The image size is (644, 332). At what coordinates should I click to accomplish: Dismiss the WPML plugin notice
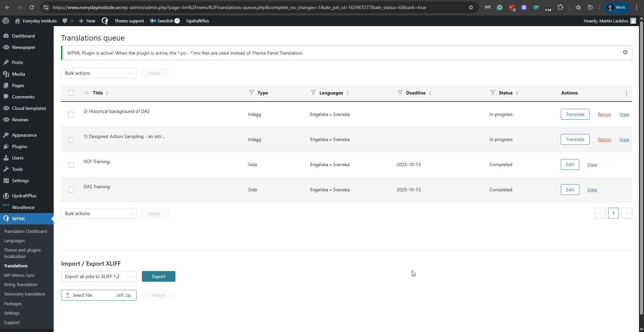pyautogui.click(x=625, y=52)
